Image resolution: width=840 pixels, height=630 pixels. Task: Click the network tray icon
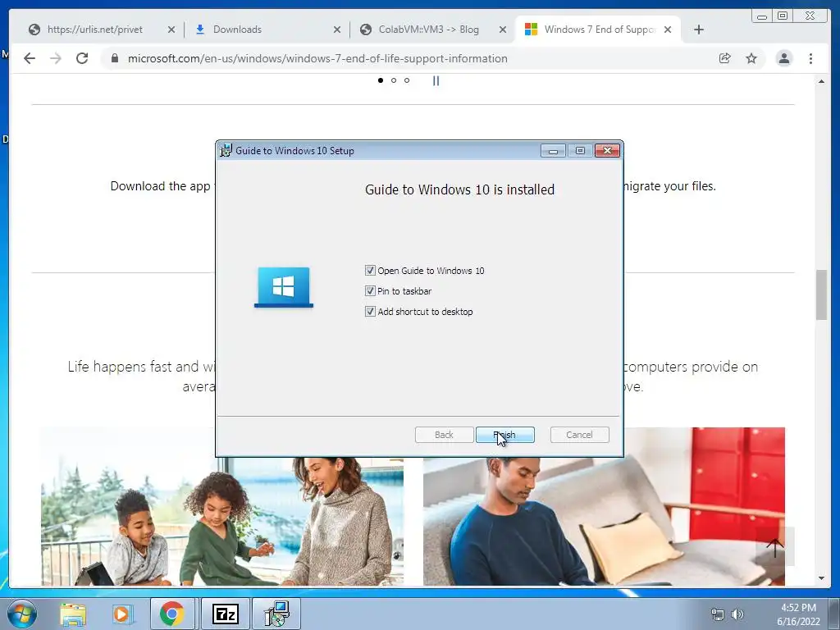pyautogui.click(x=717, y=614)
